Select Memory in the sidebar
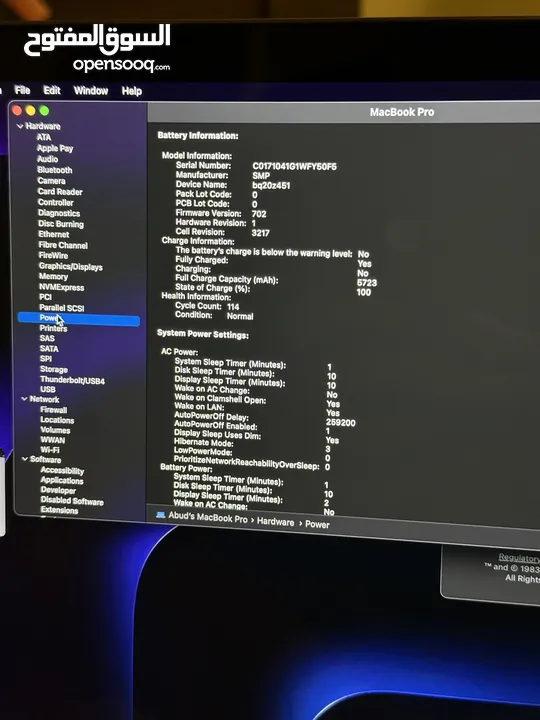 coord(53,276)
